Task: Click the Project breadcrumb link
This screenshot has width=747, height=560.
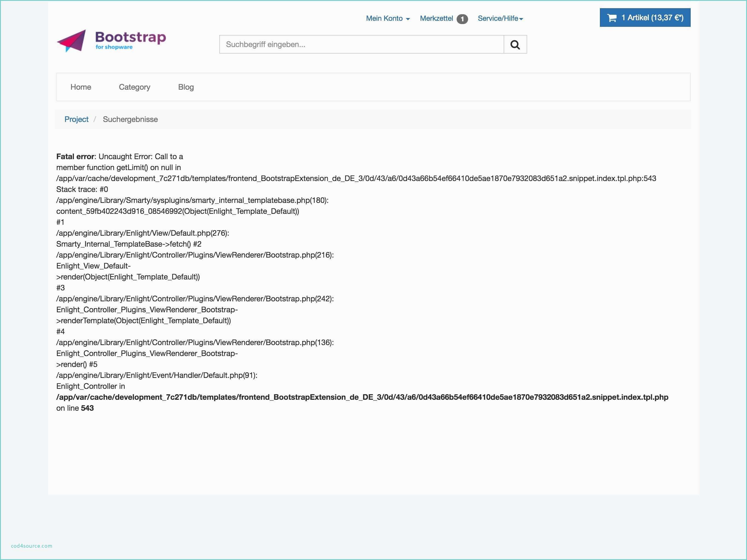Action: [x=76, y=119]
